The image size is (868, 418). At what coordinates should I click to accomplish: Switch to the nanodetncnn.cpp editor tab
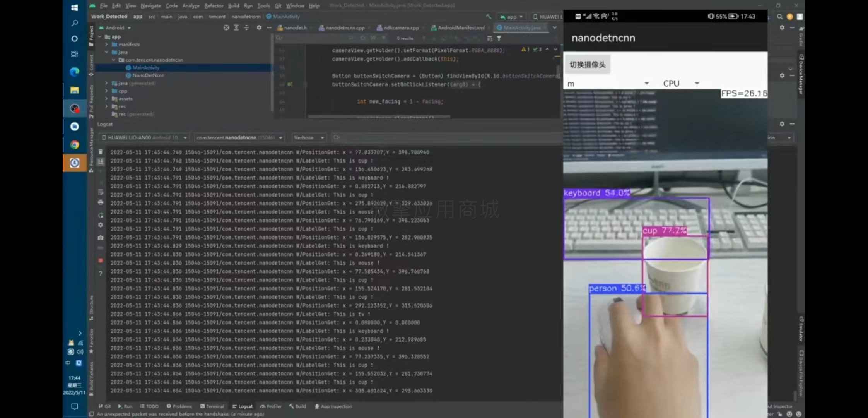tap(342, 28)
